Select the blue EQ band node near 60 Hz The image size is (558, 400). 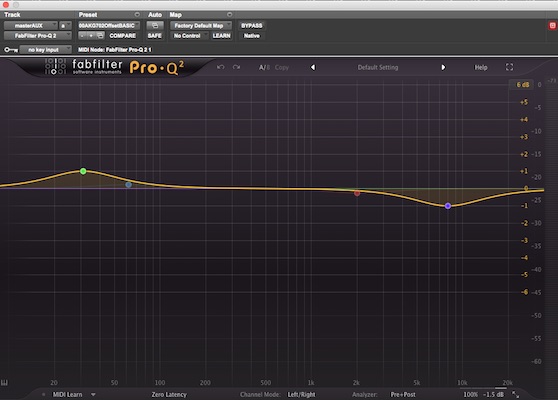(128, 185)
